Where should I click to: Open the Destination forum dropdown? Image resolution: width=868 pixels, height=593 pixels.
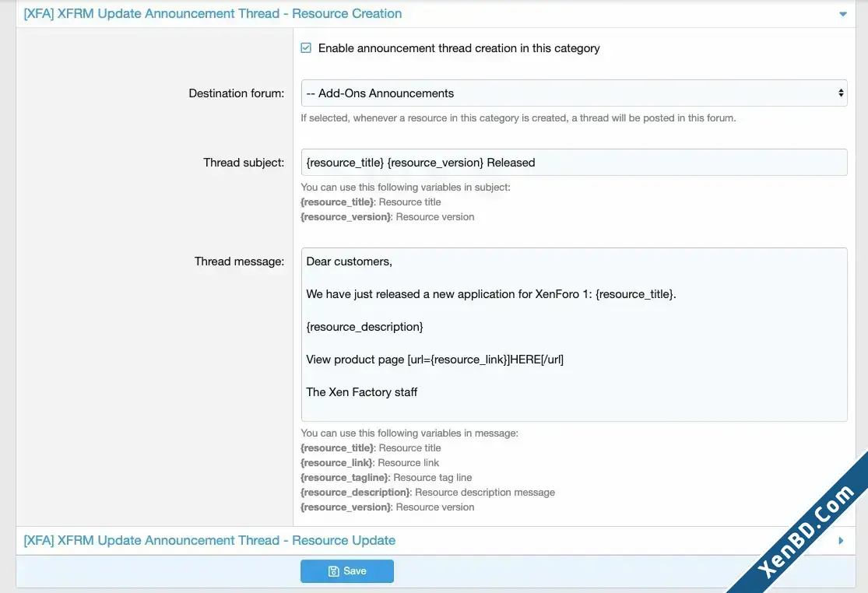pyautogui.click(x=574, y=93)
